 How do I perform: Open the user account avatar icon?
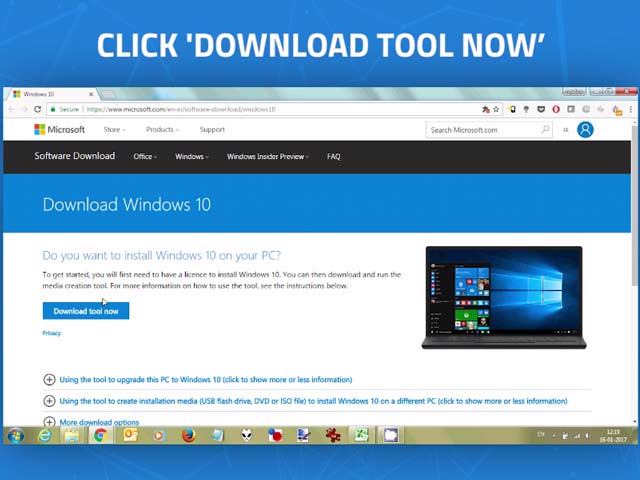click(585, 130)
